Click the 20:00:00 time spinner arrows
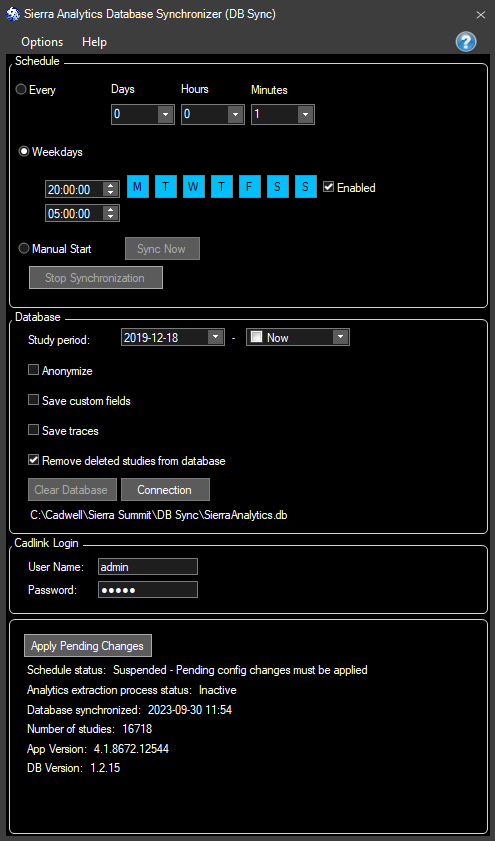Viewport: 495px width, 841px height. click(x=111, y=189)
